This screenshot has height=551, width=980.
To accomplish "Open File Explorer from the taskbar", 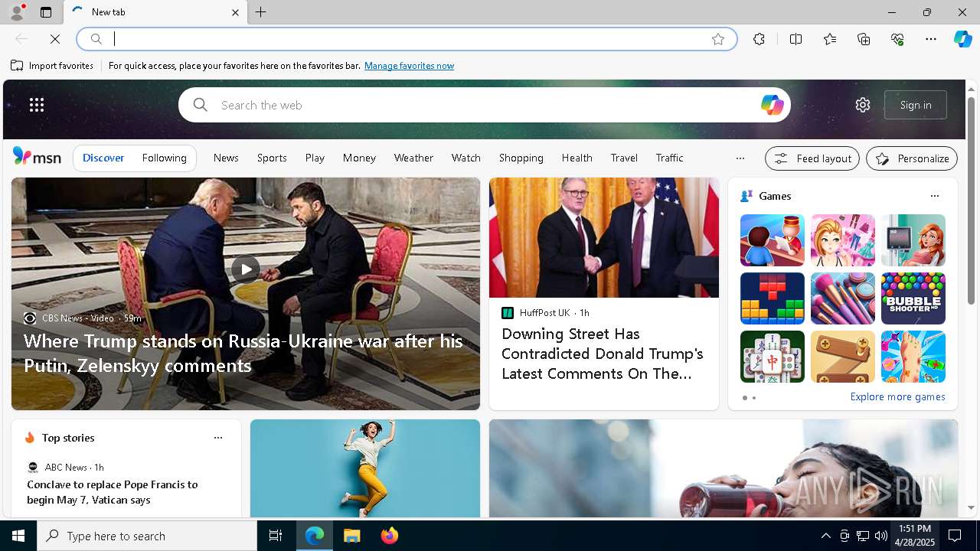I will 351,536.
